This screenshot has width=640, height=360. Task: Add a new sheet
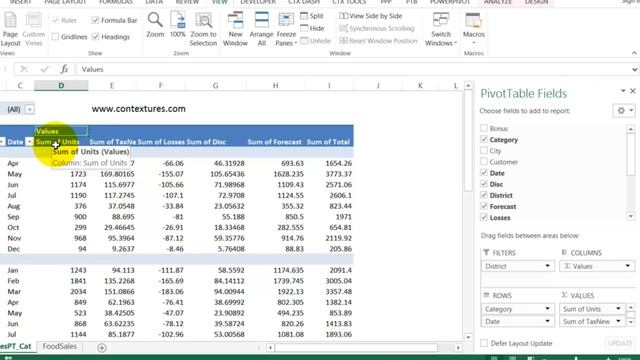click(x=102, y=347)
